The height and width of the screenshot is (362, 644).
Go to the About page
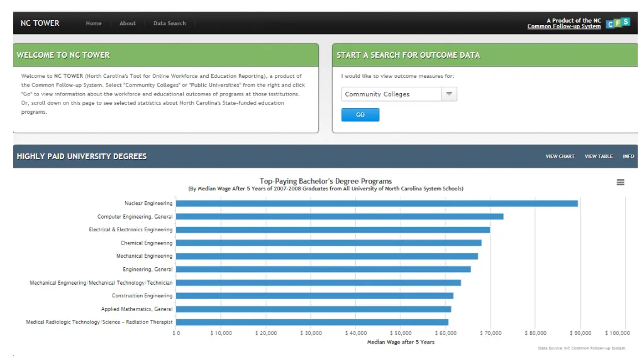tap(127, 23)
